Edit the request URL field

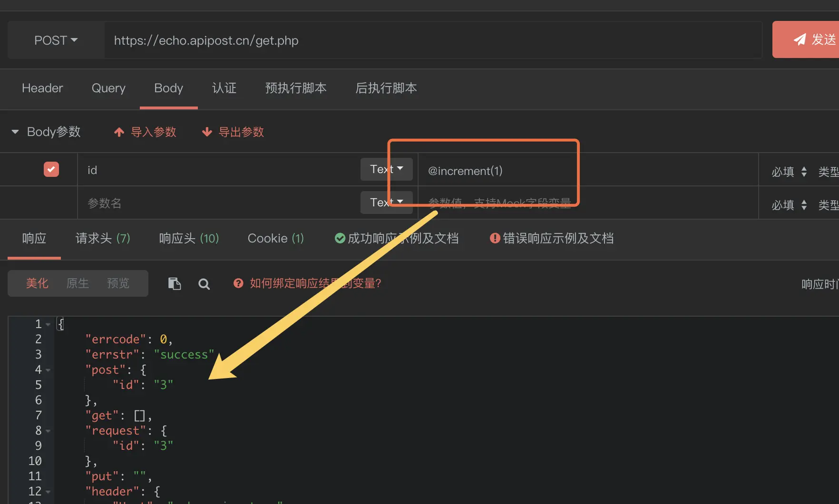(x=433, y=40)
